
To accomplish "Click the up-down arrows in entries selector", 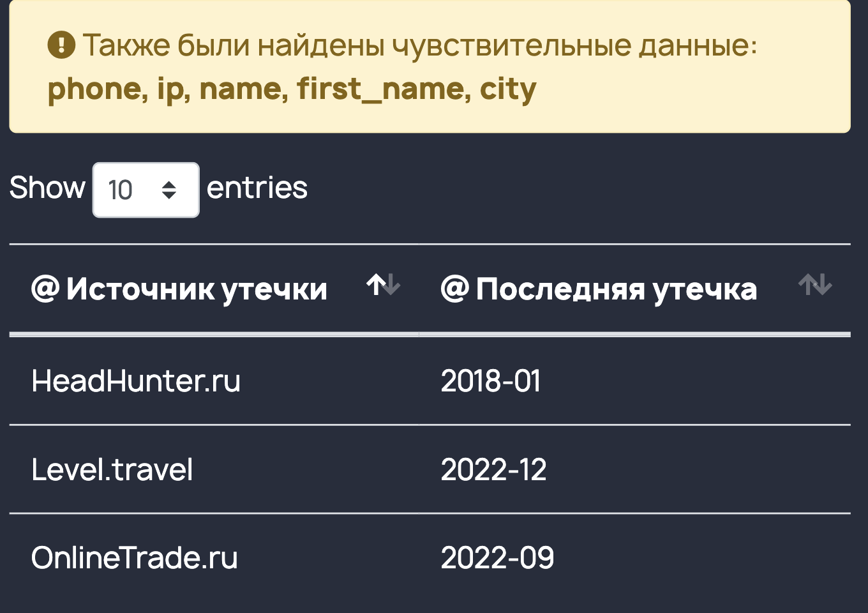I will click(169, 190).
